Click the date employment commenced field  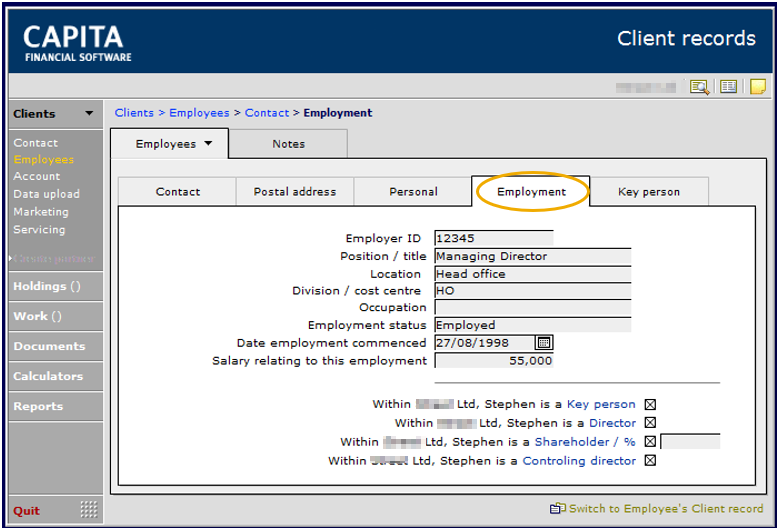[485, 342]
